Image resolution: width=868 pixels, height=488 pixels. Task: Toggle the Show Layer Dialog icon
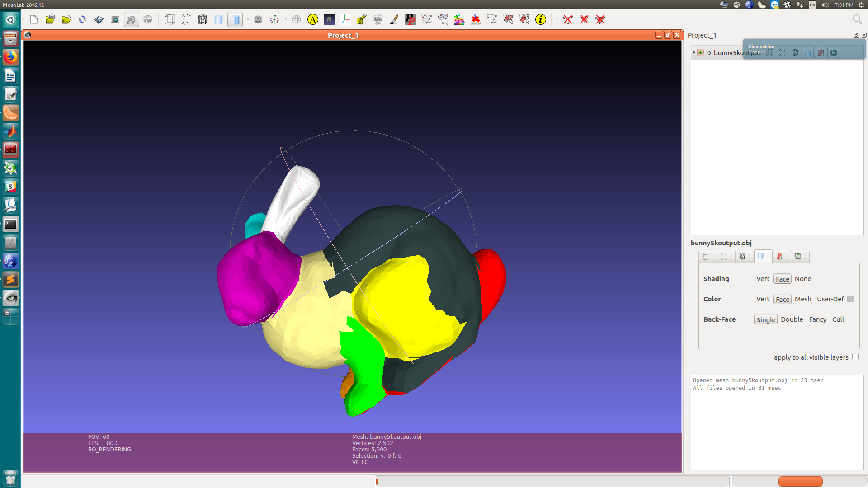point(131,19)
